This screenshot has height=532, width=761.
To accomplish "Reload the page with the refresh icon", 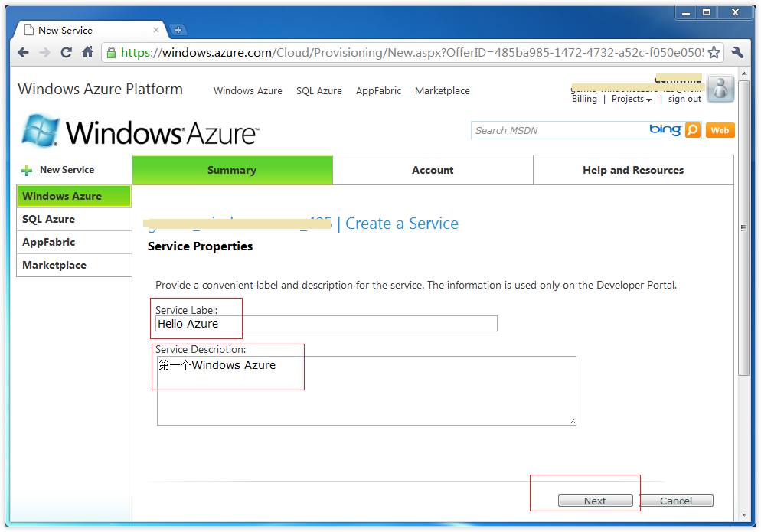I will [x=66, y=52].
